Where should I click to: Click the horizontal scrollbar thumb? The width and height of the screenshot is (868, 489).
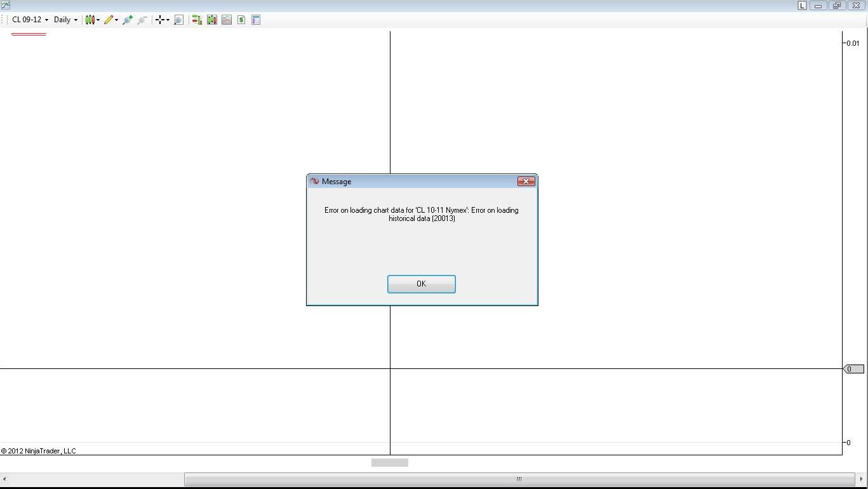[519, 479]
